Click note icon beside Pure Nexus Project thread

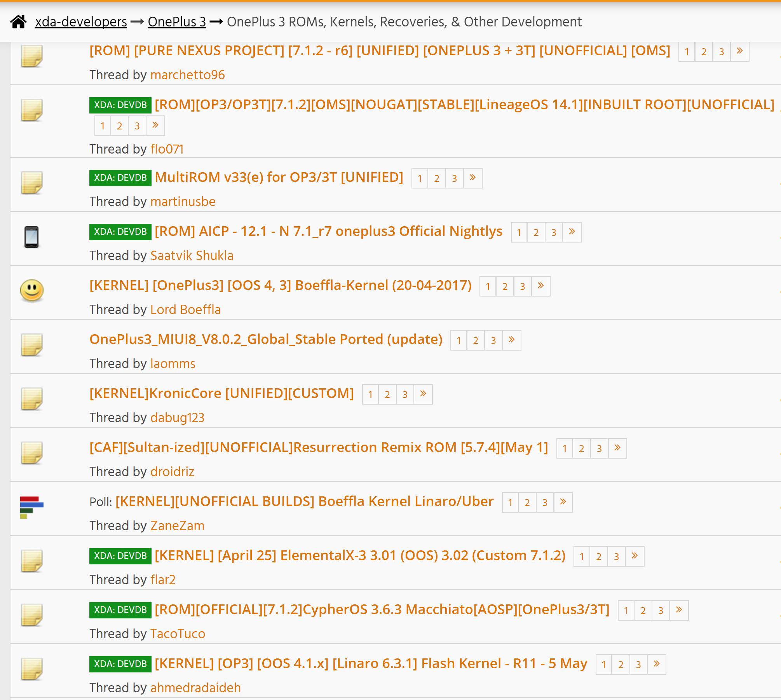31,56
